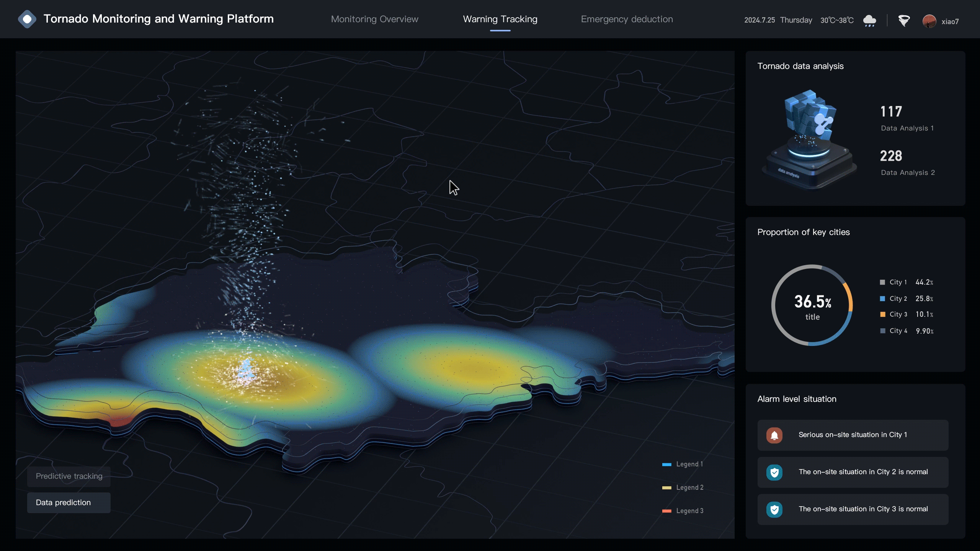The image size is (980, 551).
Task: Click the City 2 blue legend swatch
Action: [882, 298]
